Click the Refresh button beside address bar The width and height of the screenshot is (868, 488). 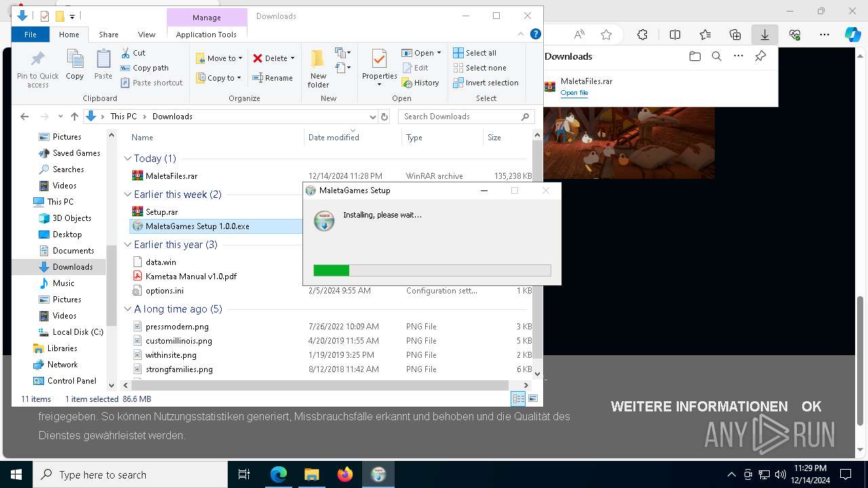pyautogui.click(x=384, y=117)
